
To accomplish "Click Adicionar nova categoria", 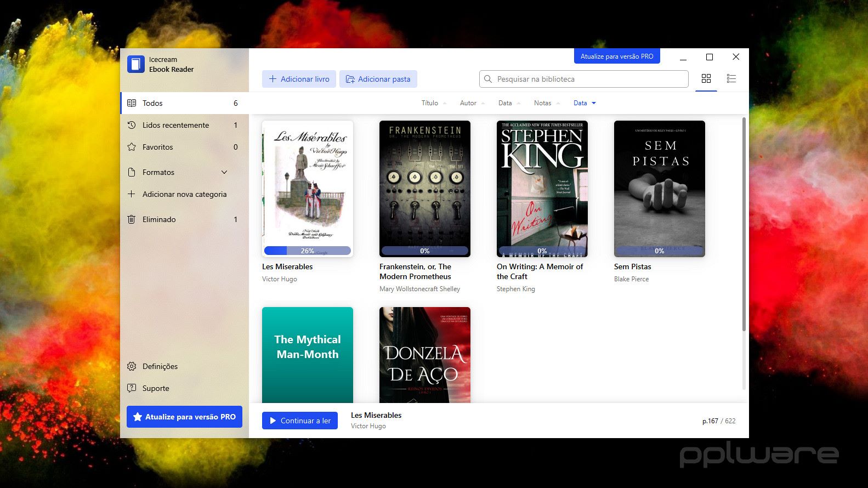I will 184,194.
